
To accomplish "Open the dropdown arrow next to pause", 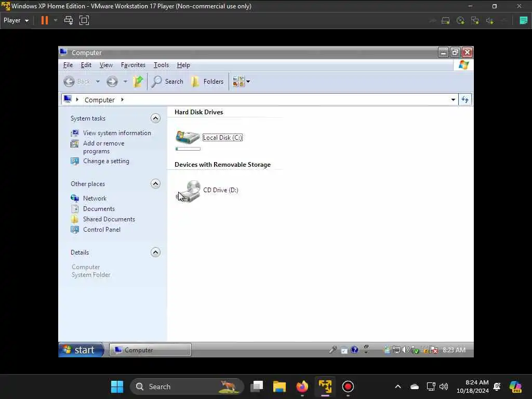I will pos(55,20).
